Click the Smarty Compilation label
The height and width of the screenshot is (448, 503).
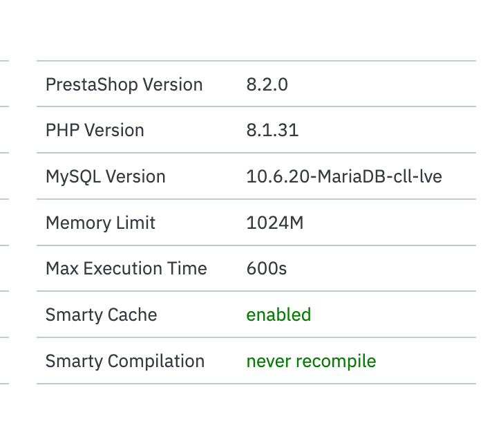[x=125, y=361]
